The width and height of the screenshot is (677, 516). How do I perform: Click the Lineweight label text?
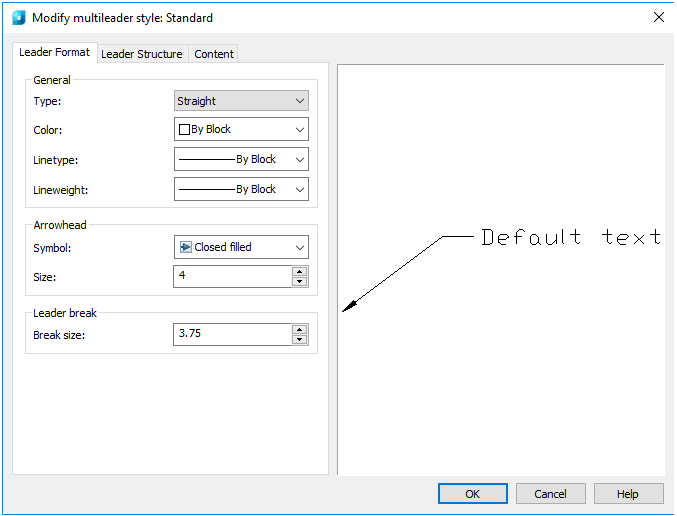click(60, 190)
